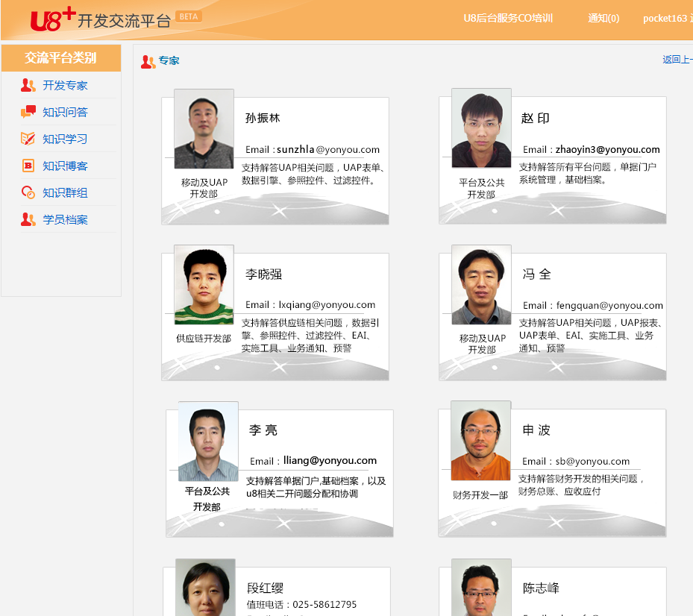Click 段红缨's profile photo

pyautogui.click(x=205, y=587)
